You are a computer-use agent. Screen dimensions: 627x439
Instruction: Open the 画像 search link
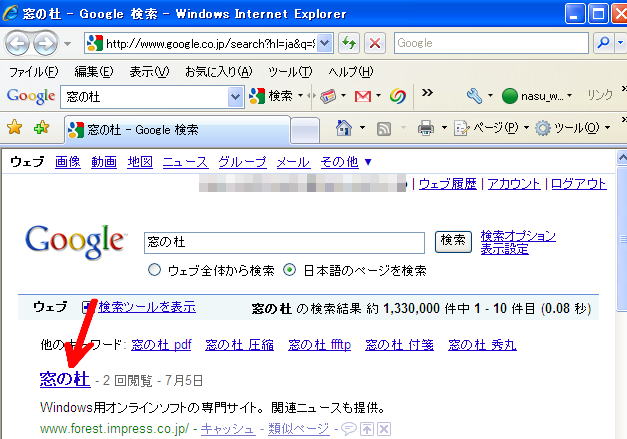point(68,162)
